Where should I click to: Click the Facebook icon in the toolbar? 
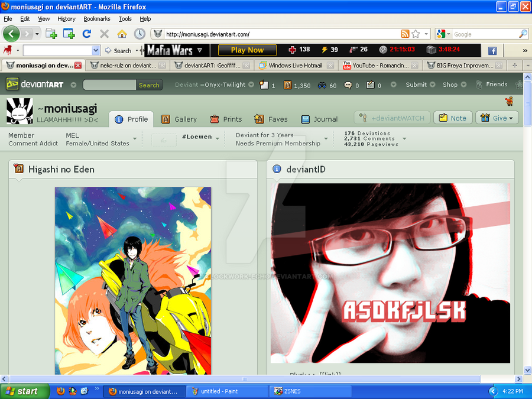[x=492, y=51]
